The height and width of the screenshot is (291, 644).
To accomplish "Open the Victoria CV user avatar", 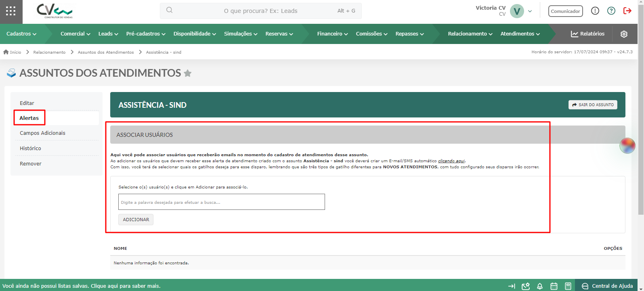I will [x=517, y=11].
